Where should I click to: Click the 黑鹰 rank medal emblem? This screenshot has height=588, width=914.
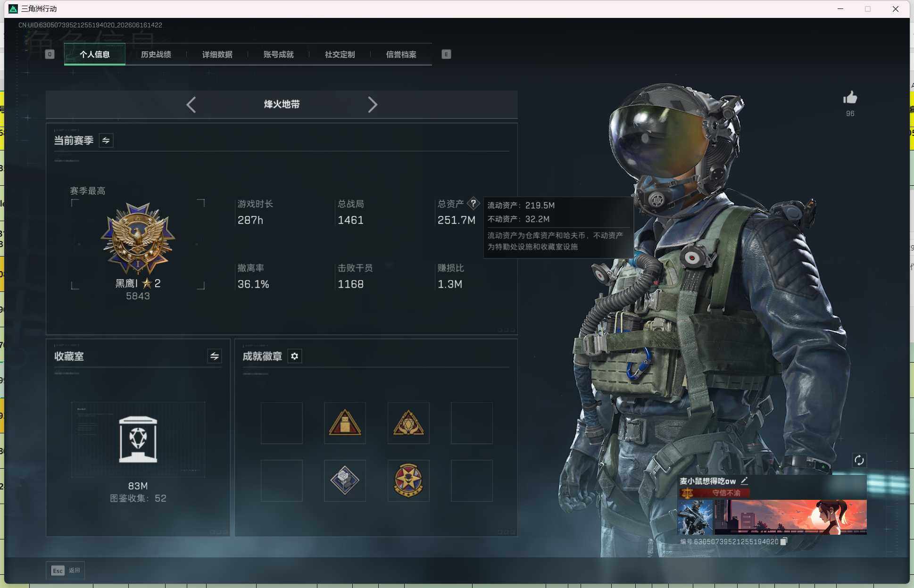pos(138,239)
